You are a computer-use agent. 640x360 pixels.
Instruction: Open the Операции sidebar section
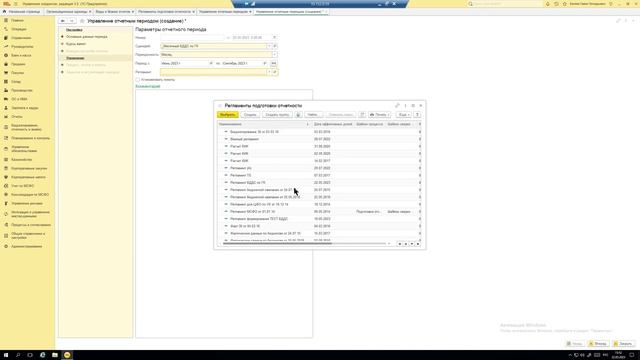click(19, 29)
